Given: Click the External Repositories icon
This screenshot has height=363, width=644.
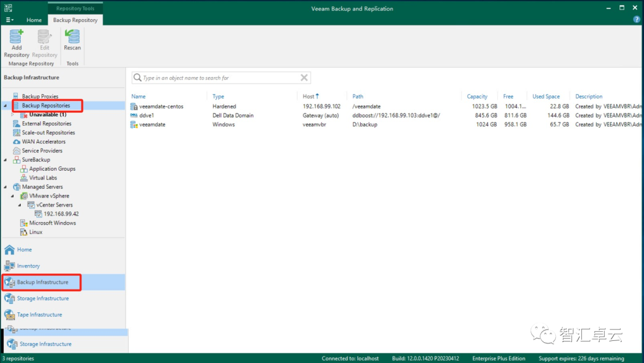Looking at the screenshot, I should (x=16, y=124).
